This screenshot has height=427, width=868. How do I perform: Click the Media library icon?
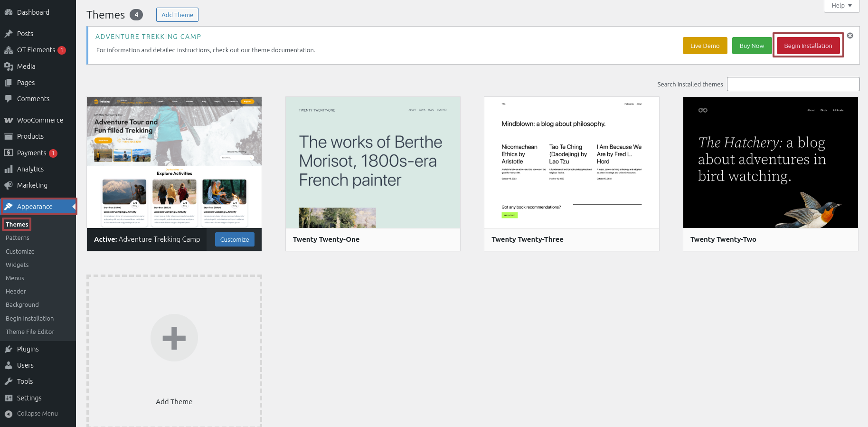tap(9, 66)
